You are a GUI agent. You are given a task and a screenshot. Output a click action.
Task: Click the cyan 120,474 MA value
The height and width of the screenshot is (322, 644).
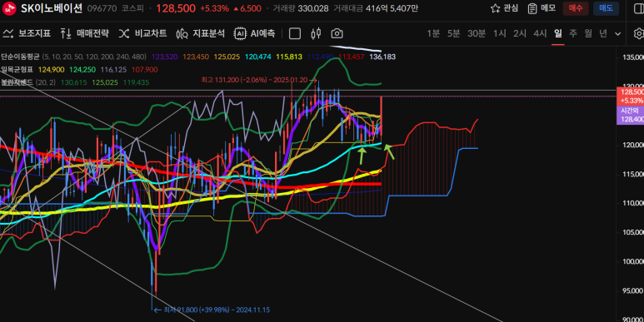[x=258, y=57]
